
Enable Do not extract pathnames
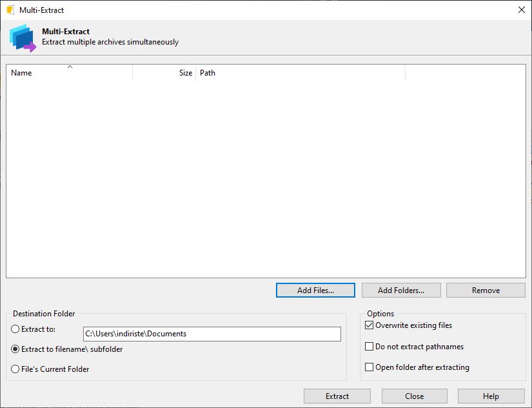[x=369, y=347]
